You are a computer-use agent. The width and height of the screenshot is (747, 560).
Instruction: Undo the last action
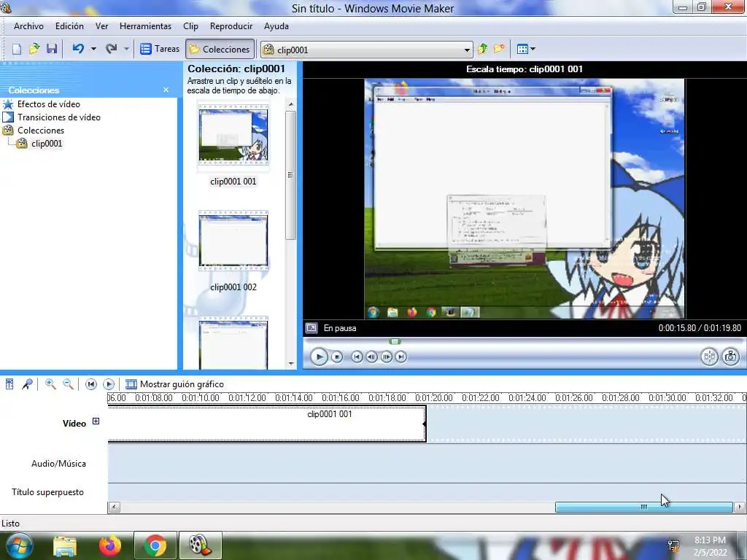click(78, 49)
